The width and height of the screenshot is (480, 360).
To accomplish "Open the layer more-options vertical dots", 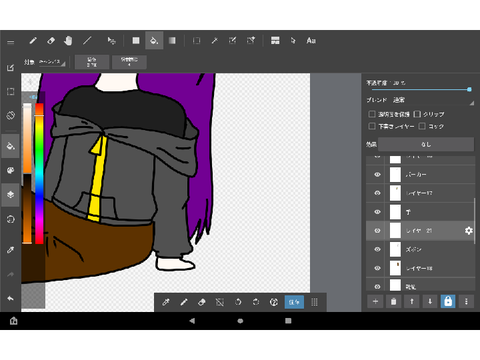I will click(x=466, y=302).
